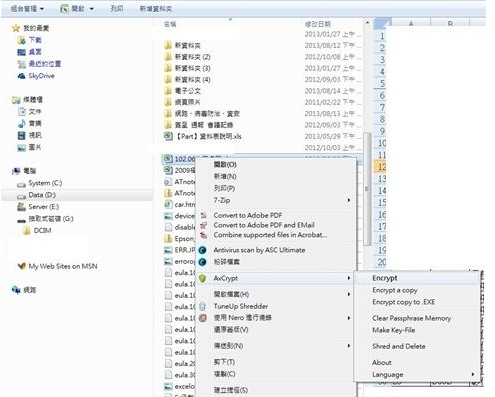Click the My Web Sites on MSN icon

[21, 266]
